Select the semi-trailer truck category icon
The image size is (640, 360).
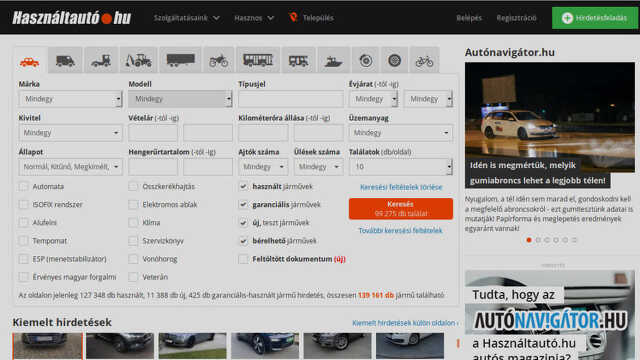point(180,60)
